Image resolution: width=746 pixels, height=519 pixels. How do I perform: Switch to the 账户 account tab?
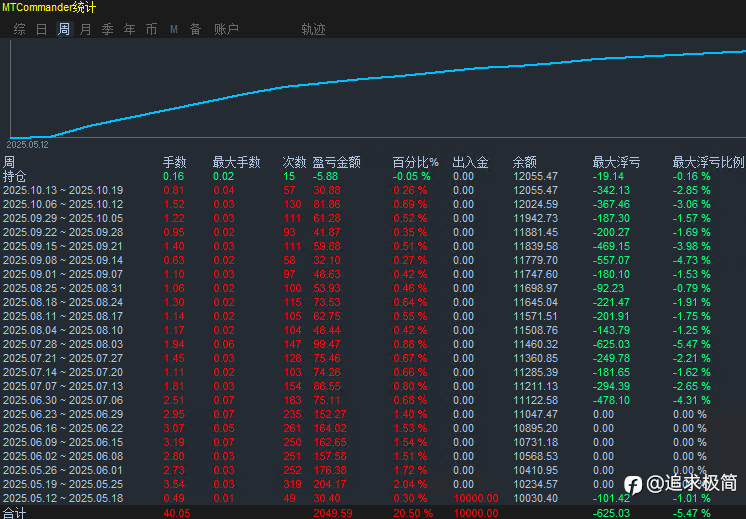(x=226, y=30)
